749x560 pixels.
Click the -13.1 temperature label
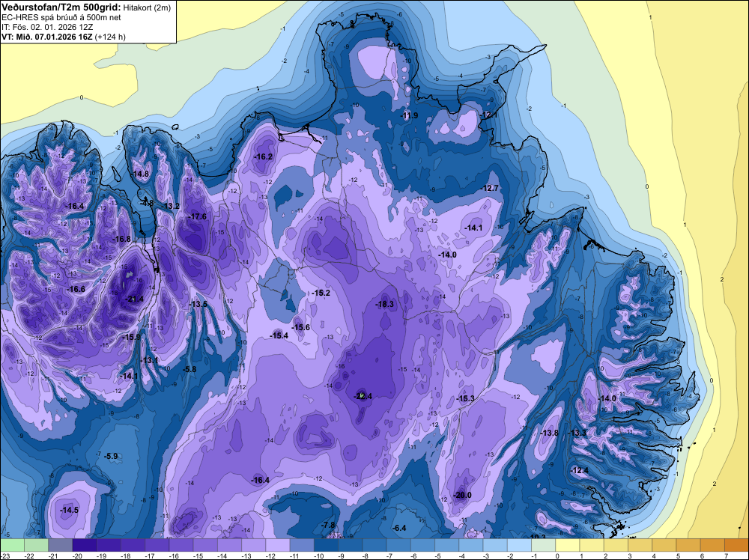click(x=150, y=360)
